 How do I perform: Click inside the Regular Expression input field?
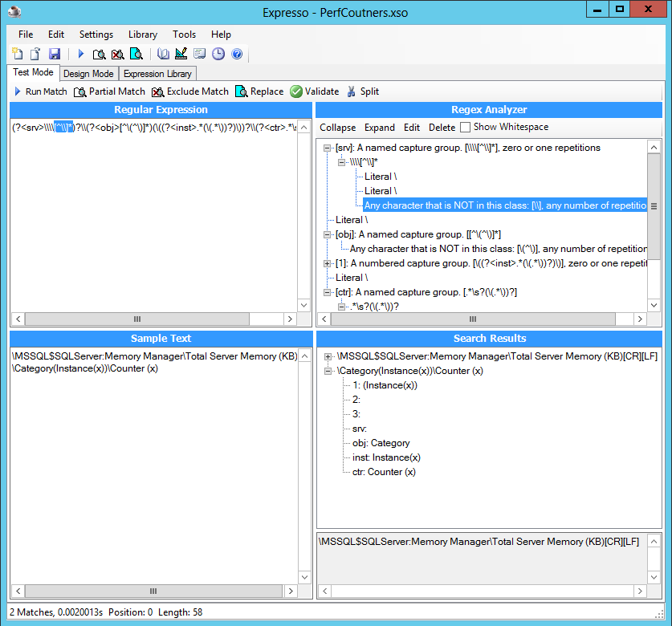pos(154,214)
